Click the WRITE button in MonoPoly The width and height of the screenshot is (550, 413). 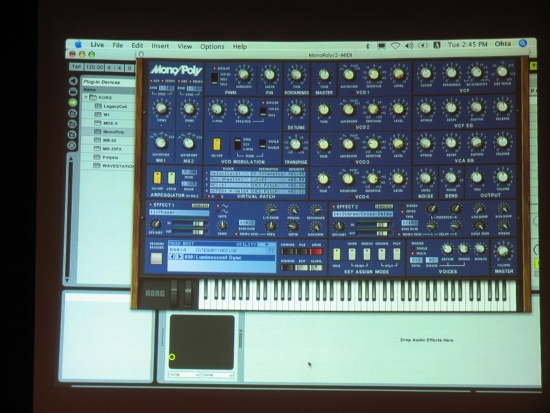tap(316, 252)
